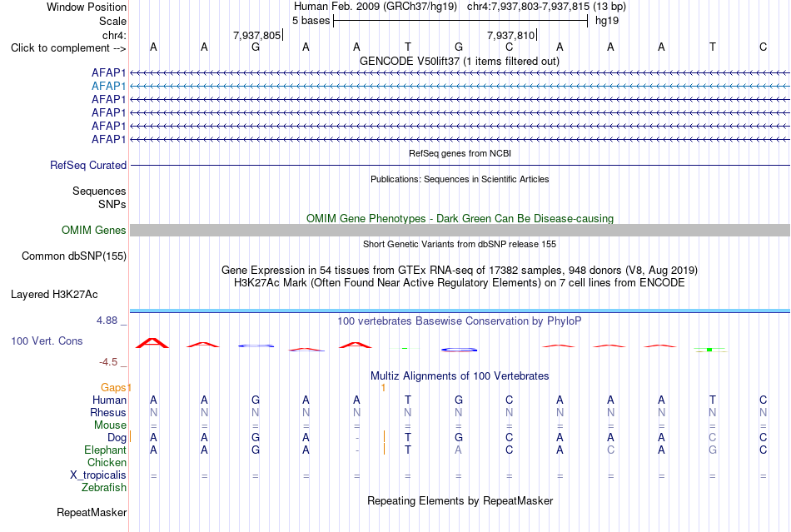Click the gray OMIM Genes bar

[460, 231]
